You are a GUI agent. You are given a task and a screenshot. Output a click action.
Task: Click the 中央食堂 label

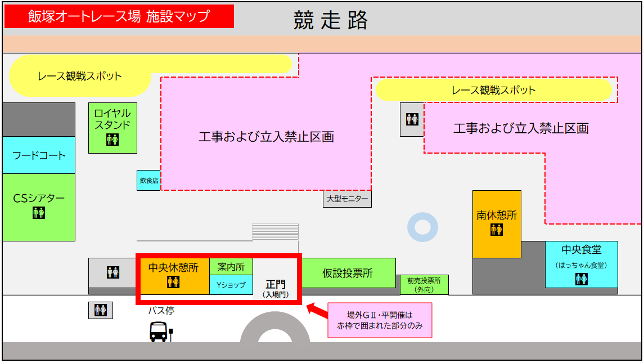(582, 249)
